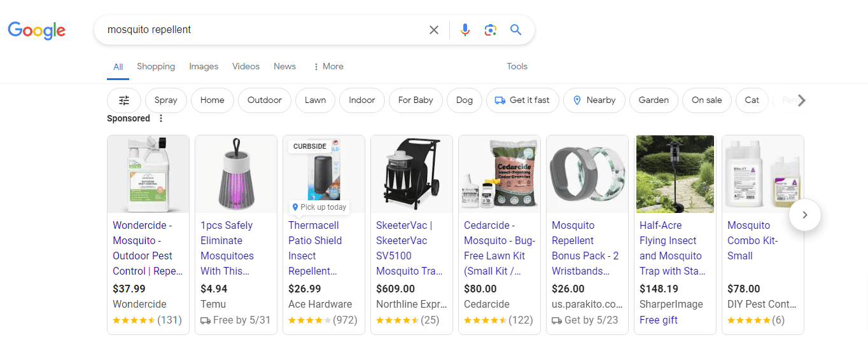This screenshot has width=868, height=349.
Task: Open Wondercide outdoor pest control image
Action: [x=148, y=174]
